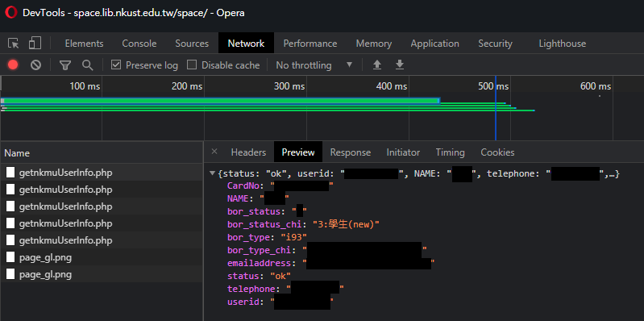Select the second getnkmuUserInfo.php request
Viewport: 644px width, 321px height.
point(102,190)
